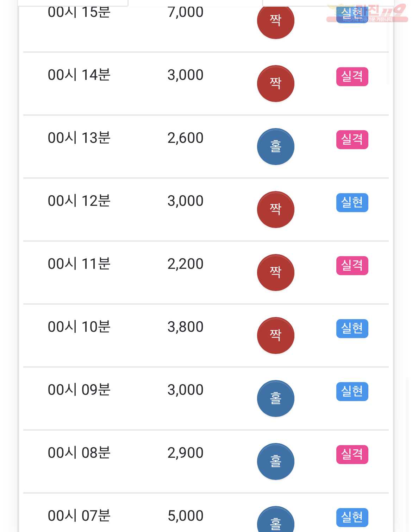Select the blue 홀 circle for 00시 09분
The image size is (412, 532).
pos(276,399)
